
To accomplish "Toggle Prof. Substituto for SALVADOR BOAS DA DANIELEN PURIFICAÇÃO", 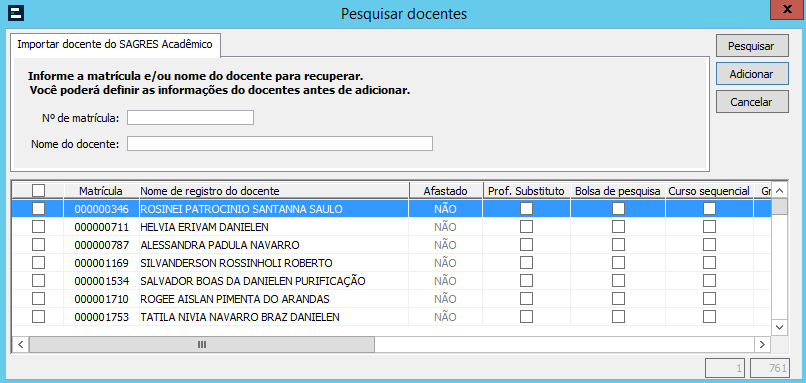I will [526, 281].
